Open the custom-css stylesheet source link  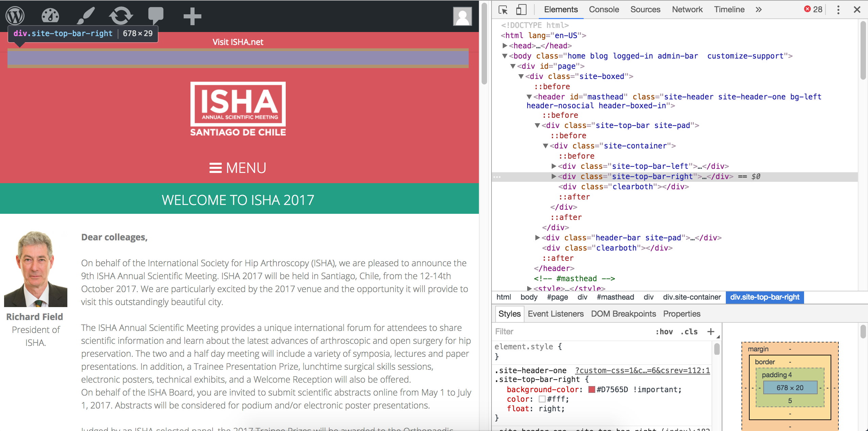point(642,370)
